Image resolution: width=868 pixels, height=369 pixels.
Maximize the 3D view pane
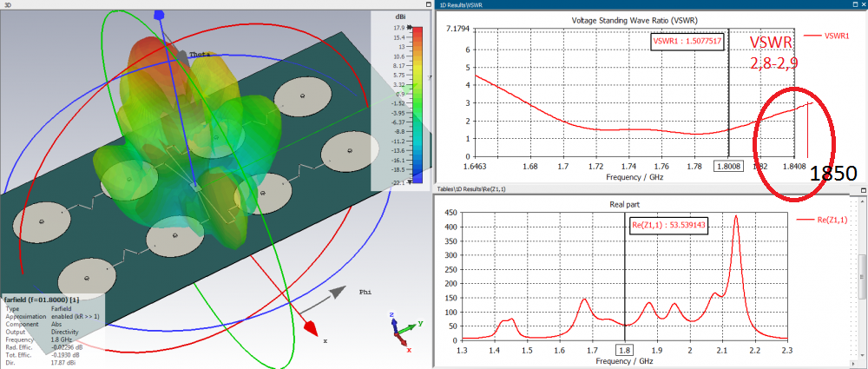[429, 3]
